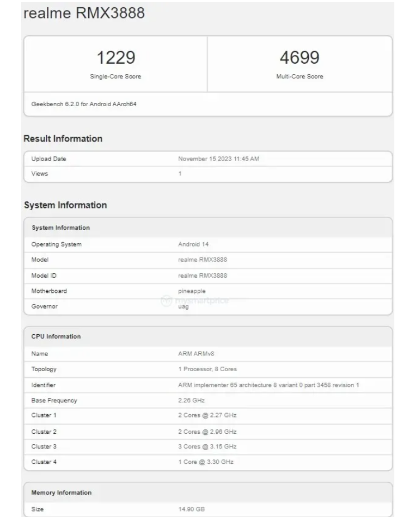The height and width of the screenshot is (517, 420).
Task: Click the Motherboard label
Action: [x=49, y=291]
